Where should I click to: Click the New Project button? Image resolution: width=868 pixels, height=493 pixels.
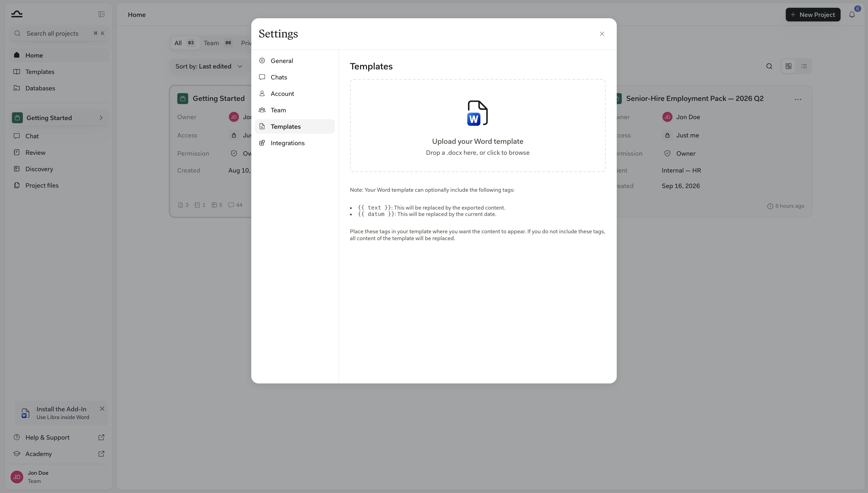coord(813,15)
